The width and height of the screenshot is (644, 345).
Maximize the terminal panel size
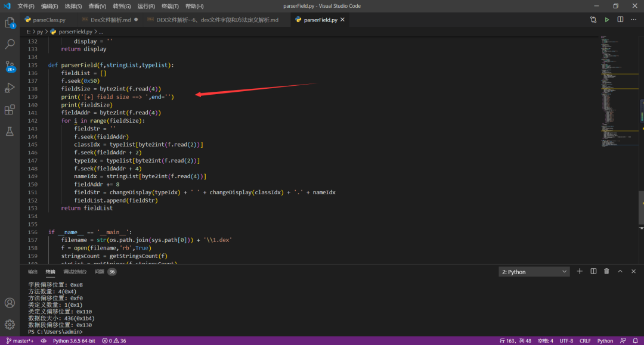click(620, 272)
